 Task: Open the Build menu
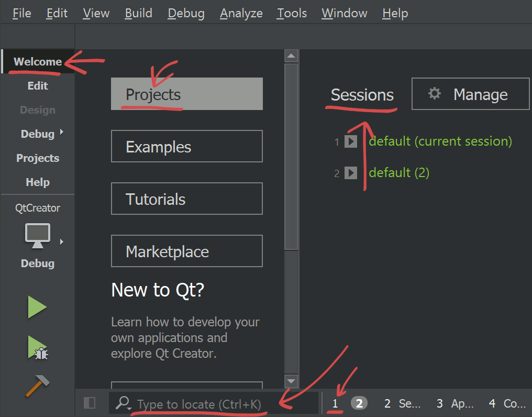[x=138, y=13]
